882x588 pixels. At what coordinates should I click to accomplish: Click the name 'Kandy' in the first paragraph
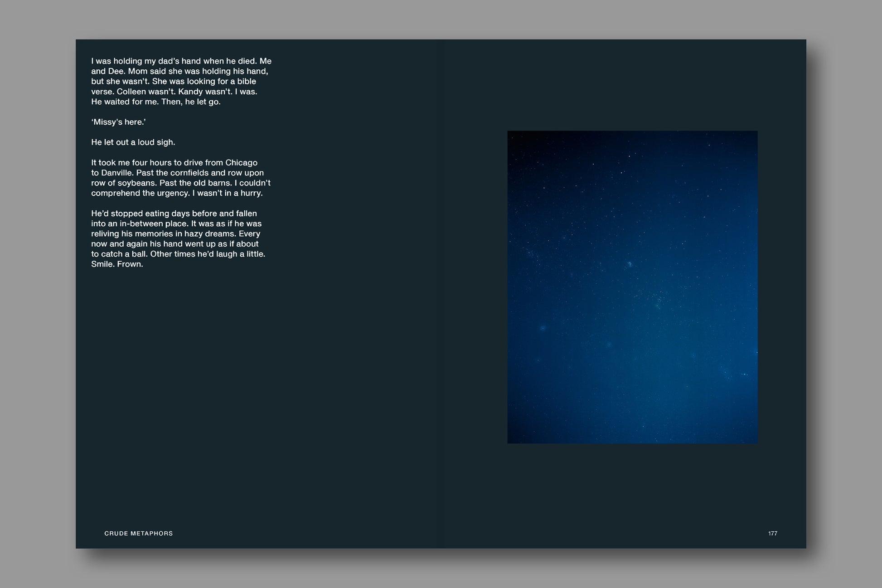click(x=190, y=92)
